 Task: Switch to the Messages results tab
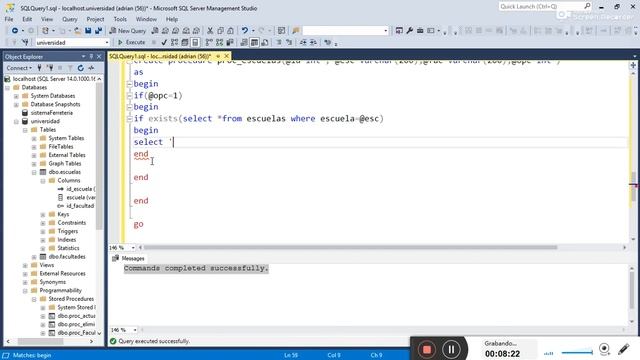coord(129,258)
